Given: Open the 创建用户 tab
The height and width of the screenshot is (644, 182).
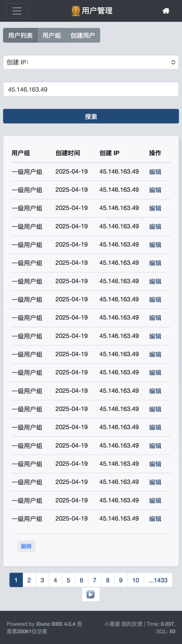Looking at the screenshot, I should click(83, 36).
